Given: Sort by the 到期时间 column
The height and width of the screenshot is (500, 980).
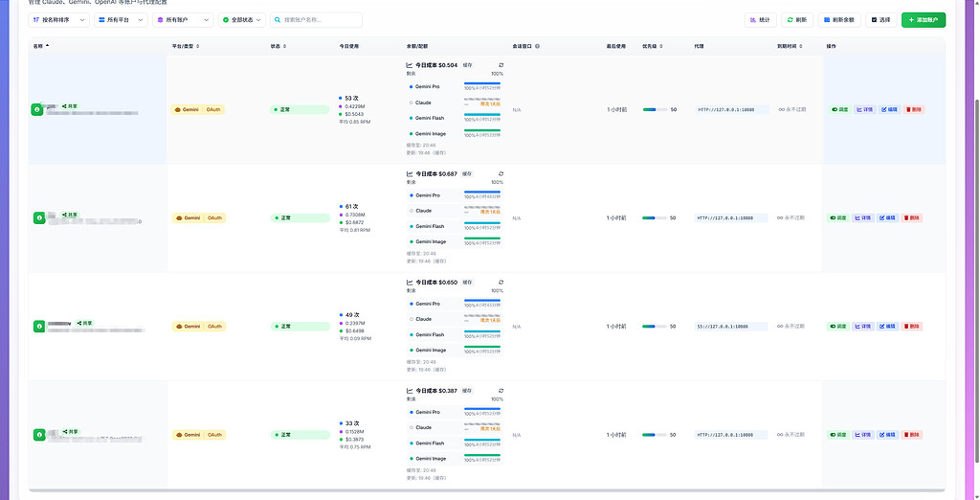Looking at the screenshot, I should click(x=801, y=46).
